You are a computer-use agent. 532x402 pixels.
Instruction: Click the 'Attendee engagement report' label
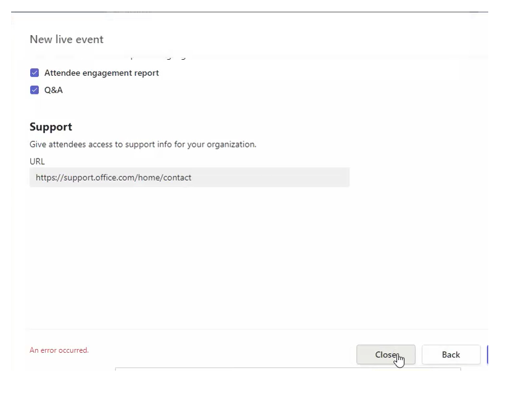102,73
